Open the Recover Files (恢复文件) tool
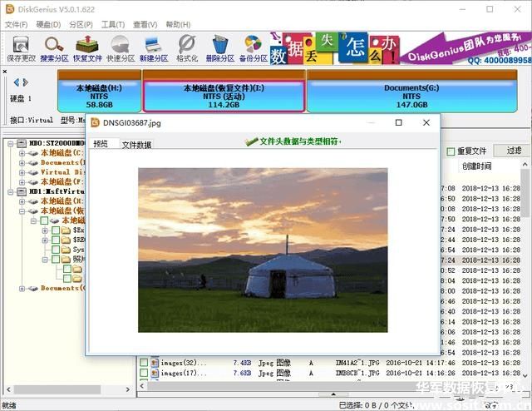The image size is (532, 411). click(87, 47)
